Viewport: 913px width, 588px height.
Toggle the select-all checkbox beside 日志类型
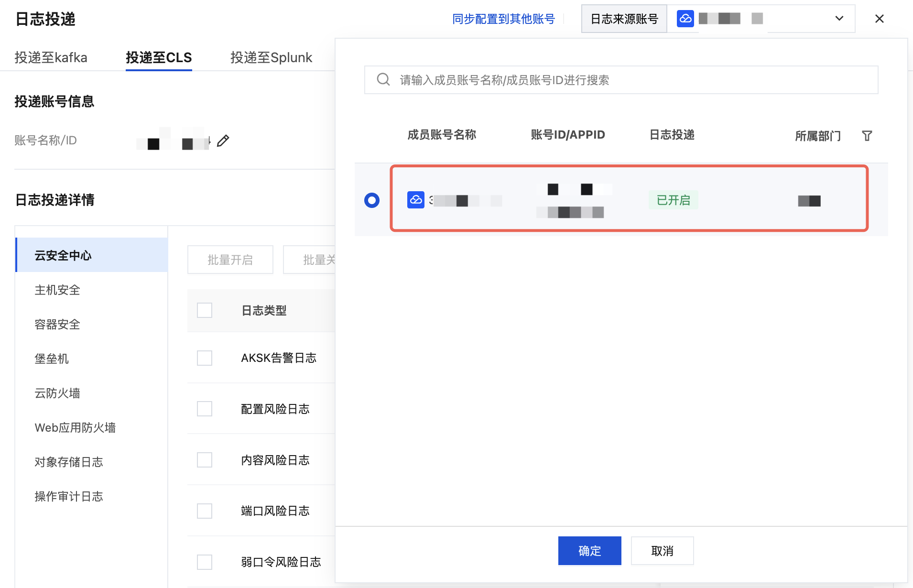[x=205, y=310]
